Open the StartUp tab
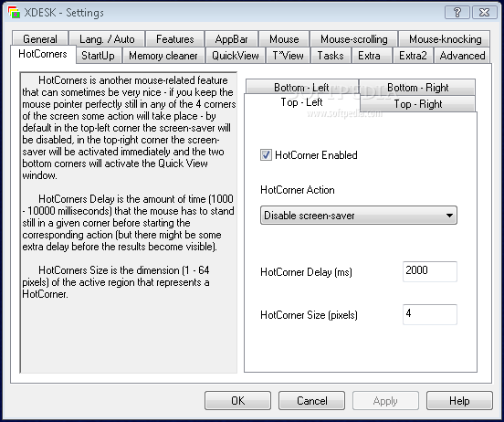This screenshot has width=504, height=422. 98,56
